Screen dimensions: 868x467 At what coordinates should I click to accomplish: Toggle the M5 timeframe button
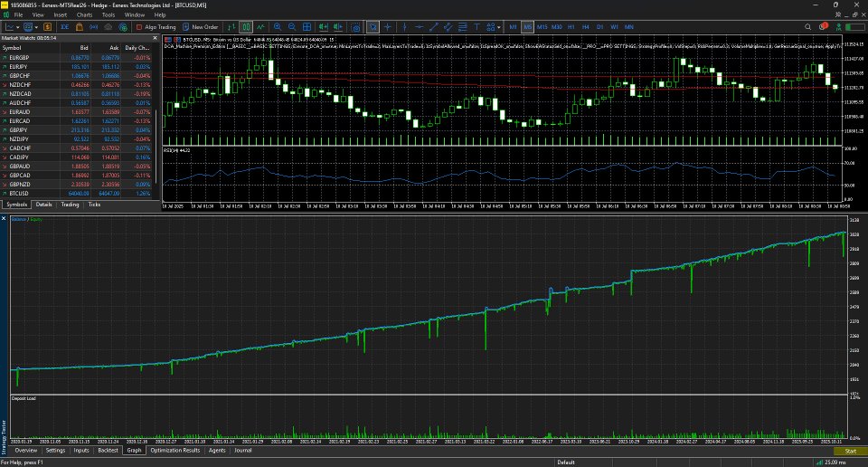click(527, 26)
